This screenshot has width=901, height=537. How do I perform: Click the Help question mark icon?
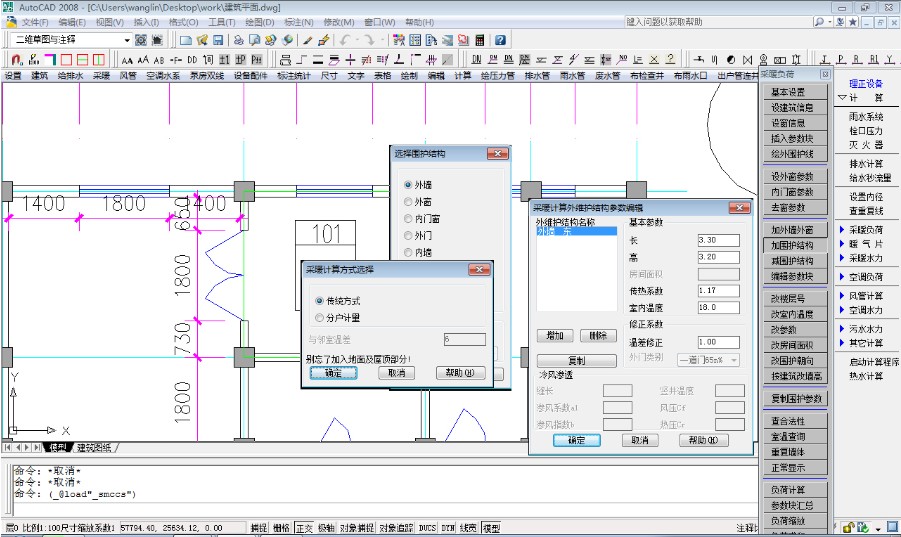[x=500, y=40]
